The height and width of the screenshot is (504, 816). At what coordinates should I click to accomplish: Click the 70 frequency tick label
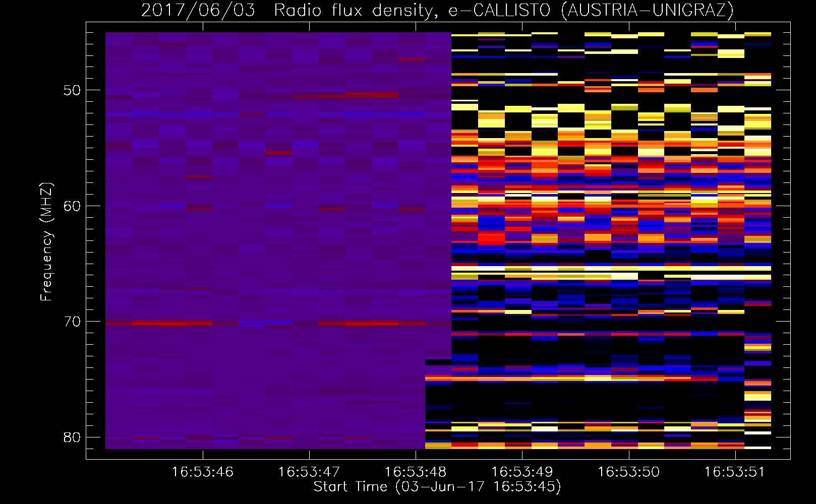[72, 322]
